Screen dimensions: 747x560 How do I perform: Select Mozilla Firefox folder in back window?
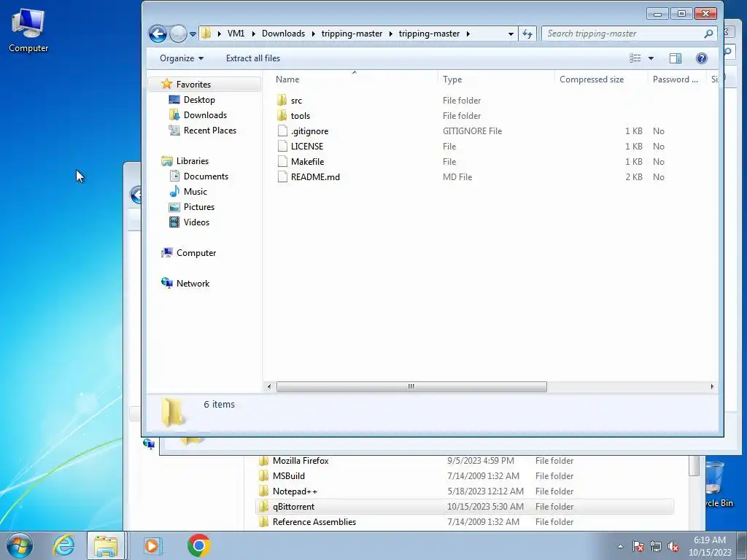click(x=301, y=461)
